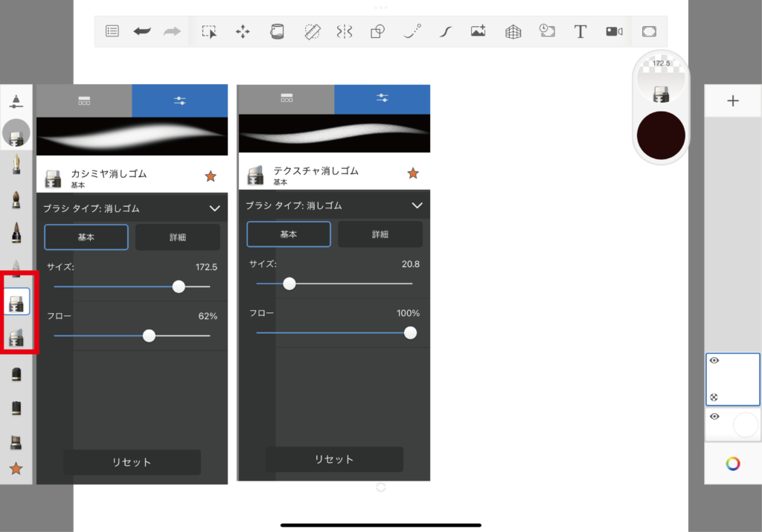Click the テクスチャ消しゴム stroke preview
This screenshot has height=532, width=762.
(x=334, y=133)
